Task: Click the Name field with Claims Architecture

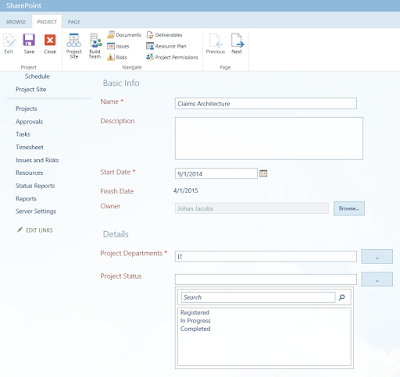Action: (266, 103)
